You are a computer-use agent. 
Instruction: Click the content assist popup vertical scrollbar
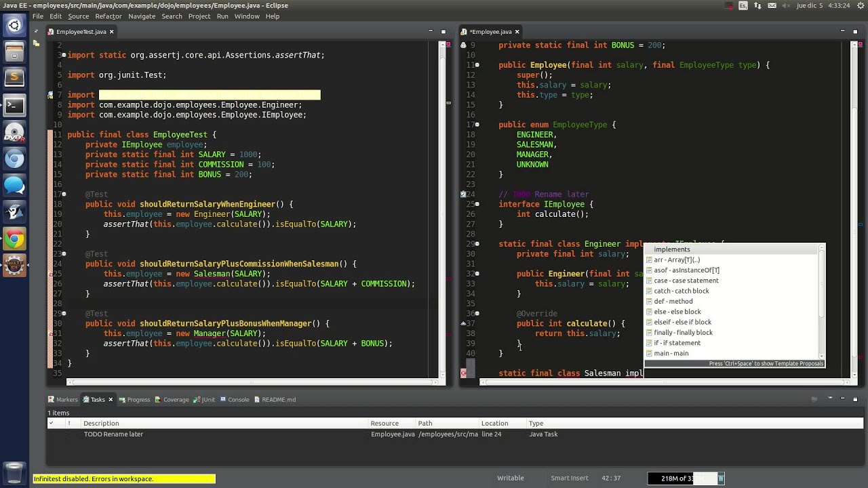coord(822,302)
